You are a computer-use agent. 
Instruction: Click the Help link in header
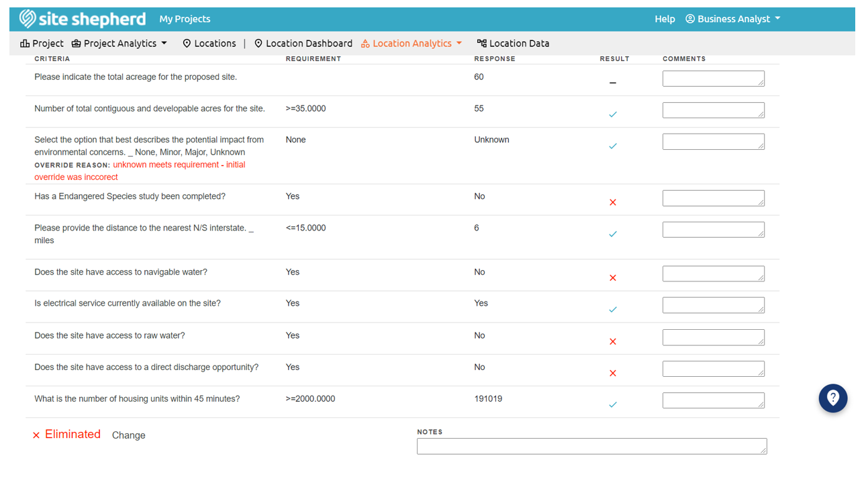pyautogui.click(x=665, y=19)
